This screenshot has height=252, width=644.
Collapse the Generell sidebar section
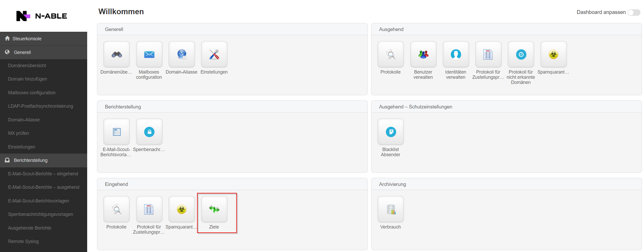[x=22, y=52]
